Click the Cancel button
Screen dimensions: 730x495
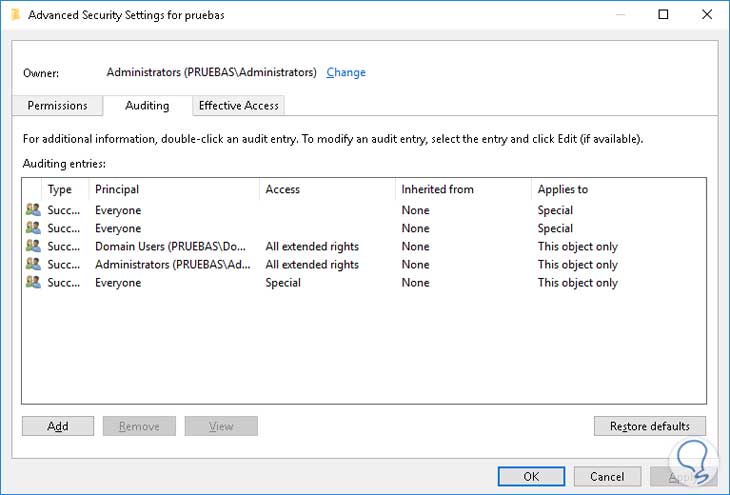(607, 477)
